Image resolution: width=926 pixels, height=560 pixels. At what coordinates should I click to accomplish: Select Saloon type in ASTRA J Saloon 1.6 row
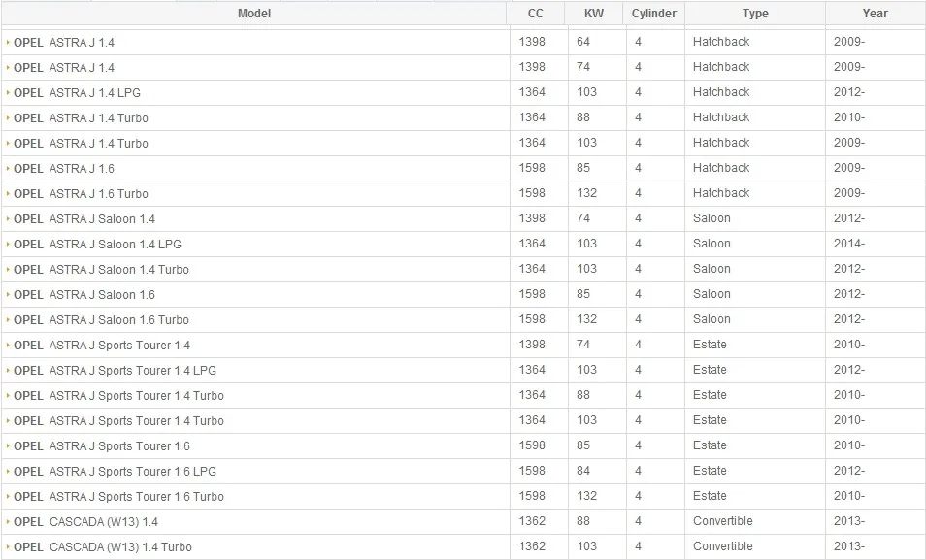pyautogui.click(x=711, y=294)
